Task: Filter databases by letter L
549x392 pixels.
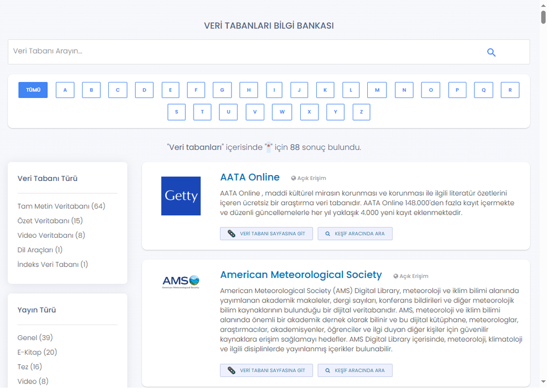Action: click(351, 90)
